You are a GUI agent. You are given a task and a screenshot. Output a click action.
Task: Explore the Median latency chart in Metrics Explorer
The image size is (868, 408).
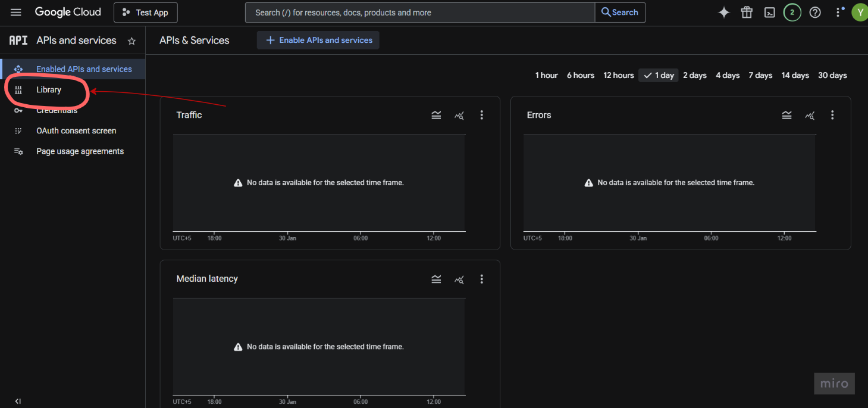[x=459, y=279]
